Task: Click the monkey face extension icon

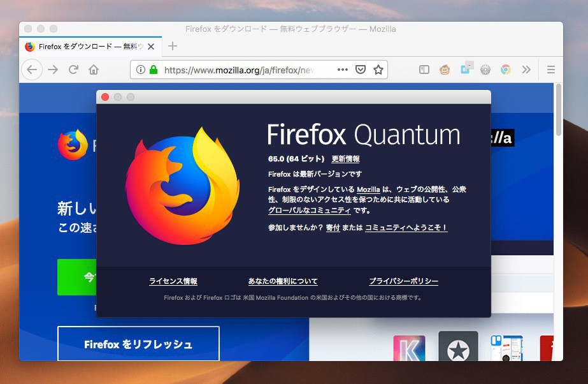Action: [445, 70]
